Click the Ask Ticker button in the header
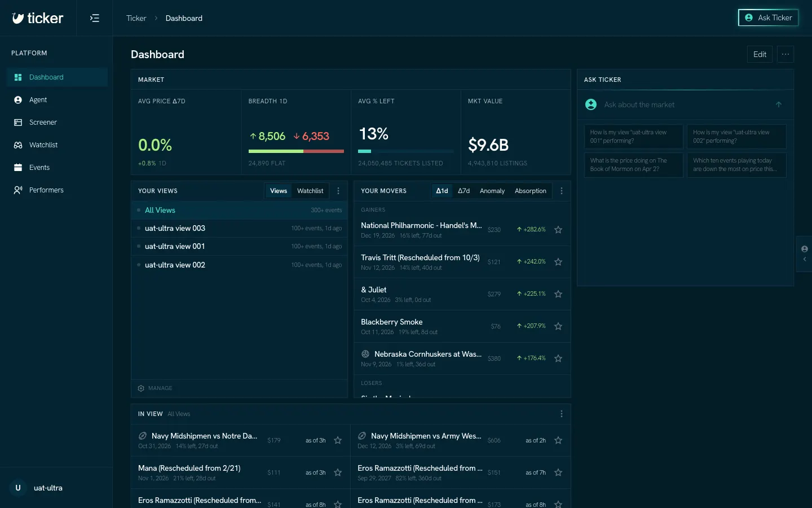Image resolution: width=812 pixels, height=508 pixels. point(768,17)
